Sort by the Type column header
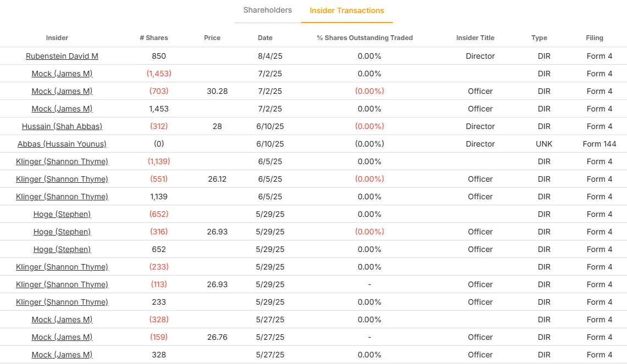 pyautogui.click(x=539, y=38)
